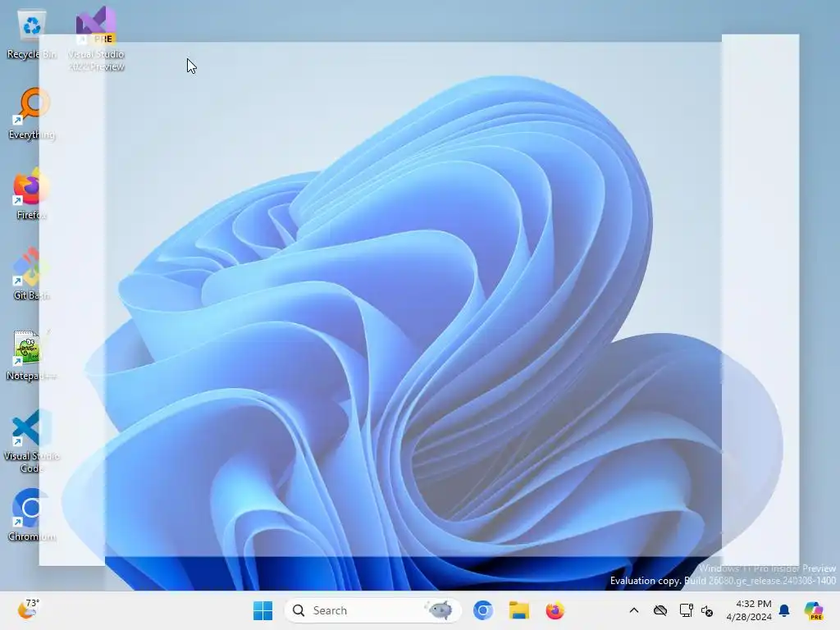Select the Notepad++ desktop shortcut
This screenshot has width=840, height=630.
(x=32, y=355)
